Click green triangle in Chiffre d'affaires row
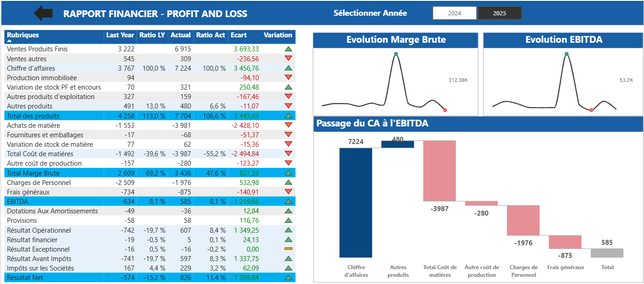Image resolution: width=644 pixels, height=284 pixels. pos(288,68)
